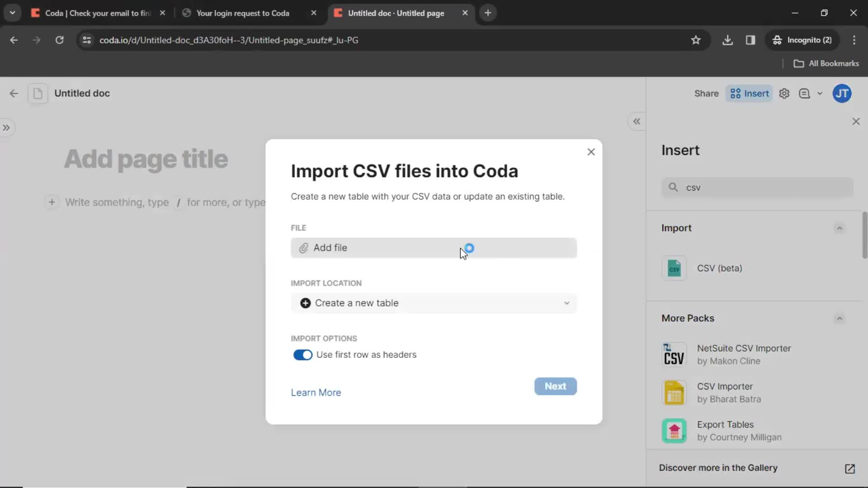Close the Your login request tab
Image resolution: width=868 pixels, height=488 pixels.
pyautogui.click(x=314, y=13)
